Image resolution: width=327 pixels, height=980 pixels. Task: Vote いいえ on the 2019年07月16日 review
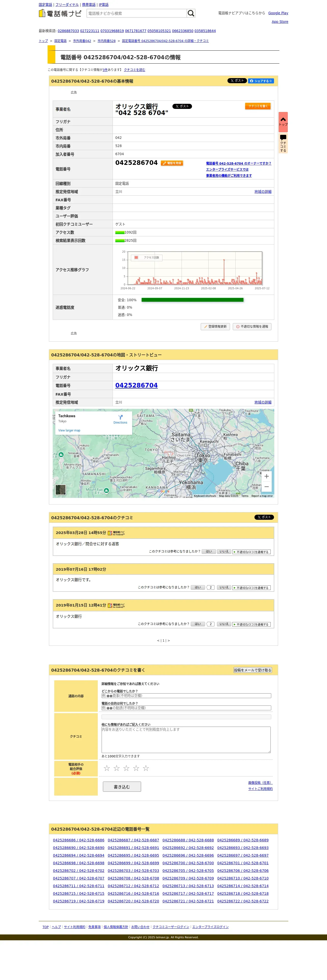[x=224, y=587]
